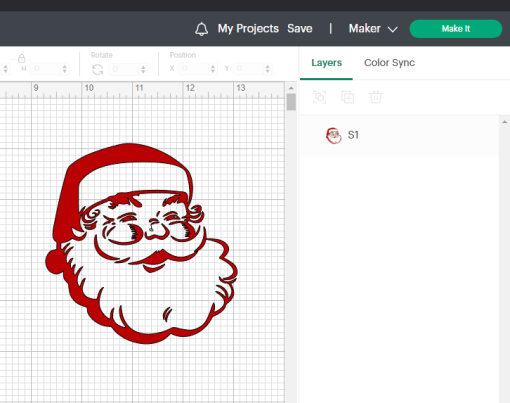Click the Y position stepper arrows
510x403 pixels.
(267, 69)
